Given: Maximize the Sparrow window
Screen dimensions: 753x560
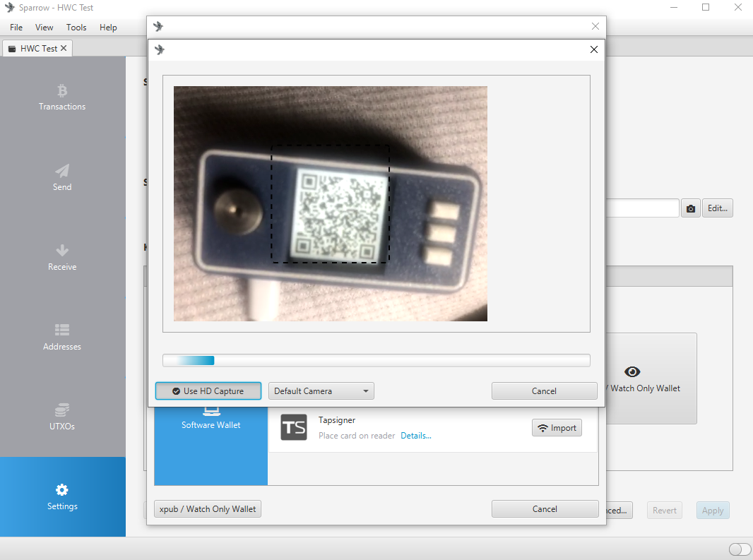Looking at the screenshot, I should 706,7.
